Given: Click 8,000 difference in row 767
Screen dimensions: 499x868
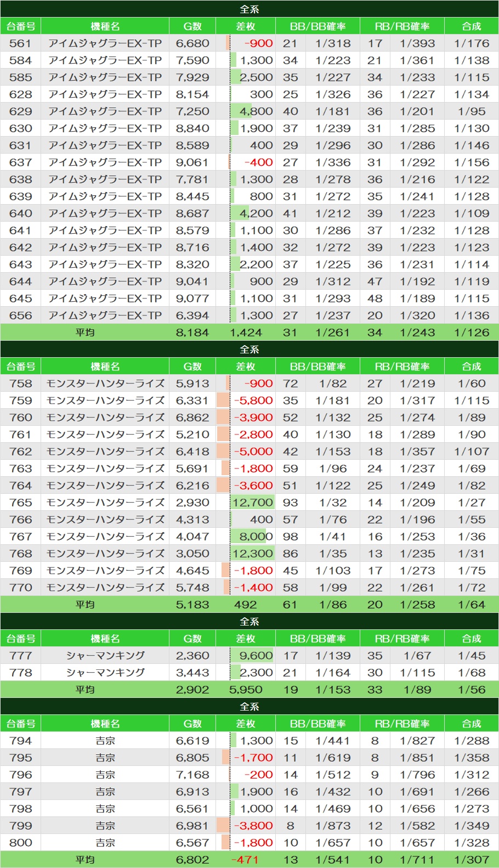Looking at the screenshot, I should [256, 537].
